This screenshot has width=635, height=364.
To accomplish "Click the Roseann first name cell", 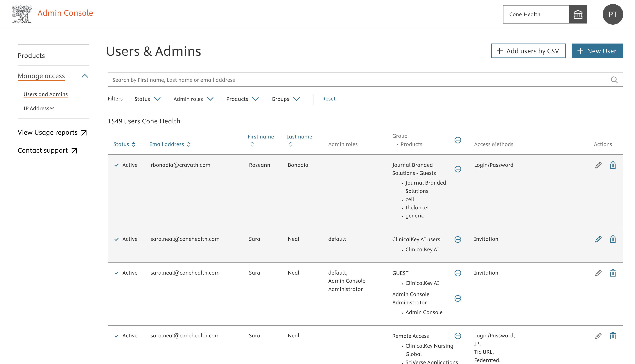I will (259, 165).
